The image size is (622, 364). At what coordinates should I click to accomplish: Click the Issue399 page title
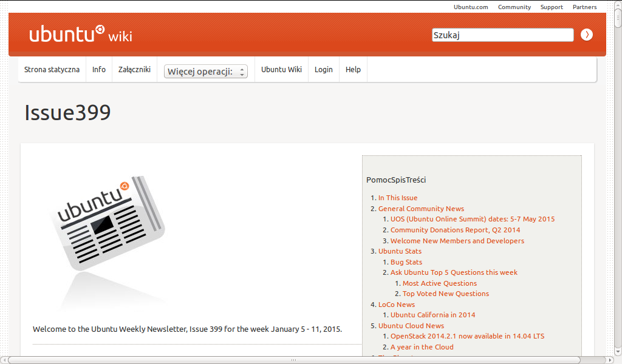coord(68,112)
